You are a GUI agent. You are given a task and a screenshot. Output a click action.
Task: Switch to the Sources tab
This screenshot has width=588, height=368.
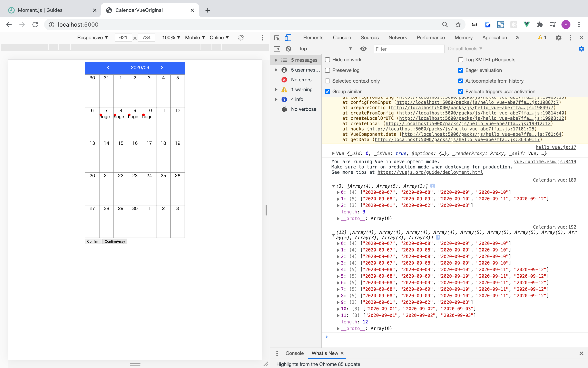[370, 38]
